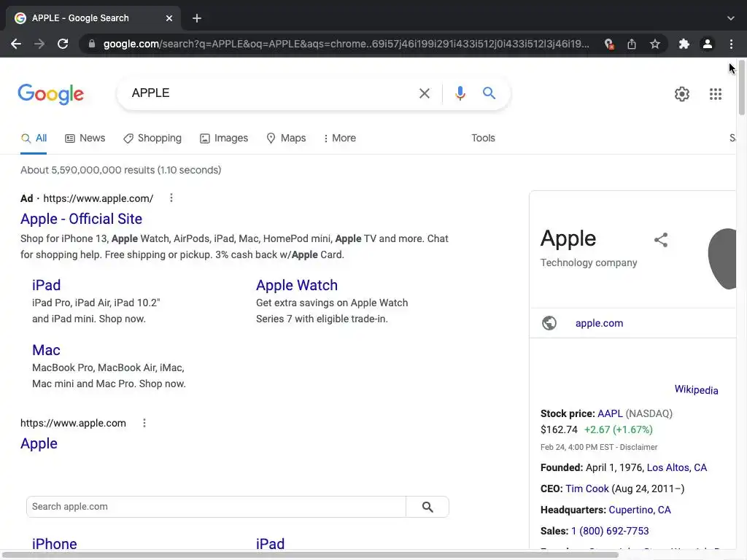Image resolution: width=747 pixels, height=560 pixels.
Task: Close the APPLE - Google Search tab
Action: pos(169,18)
